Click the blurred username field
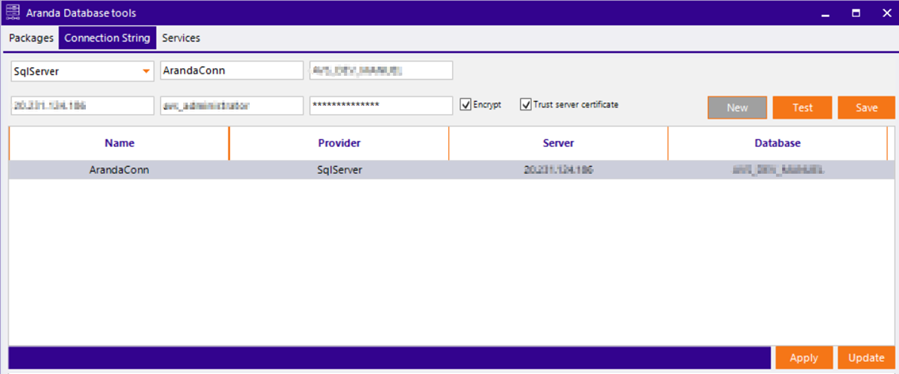Image resolution: width=899 pixels, height=374 pixels. [232, 106]
